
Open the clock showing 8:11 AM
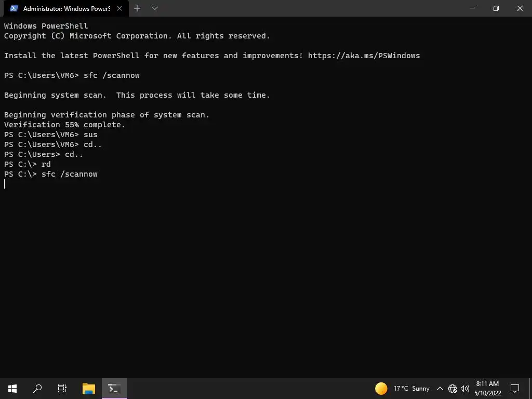[x=487, y=389]
